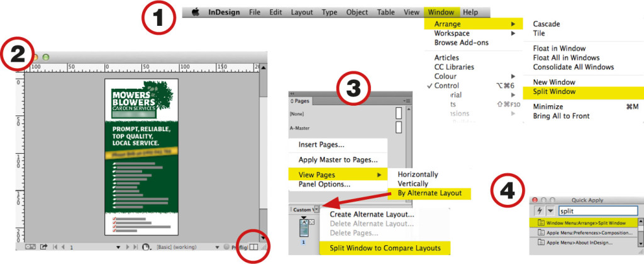Choose Create Alternate Layout

click(372, 214)
